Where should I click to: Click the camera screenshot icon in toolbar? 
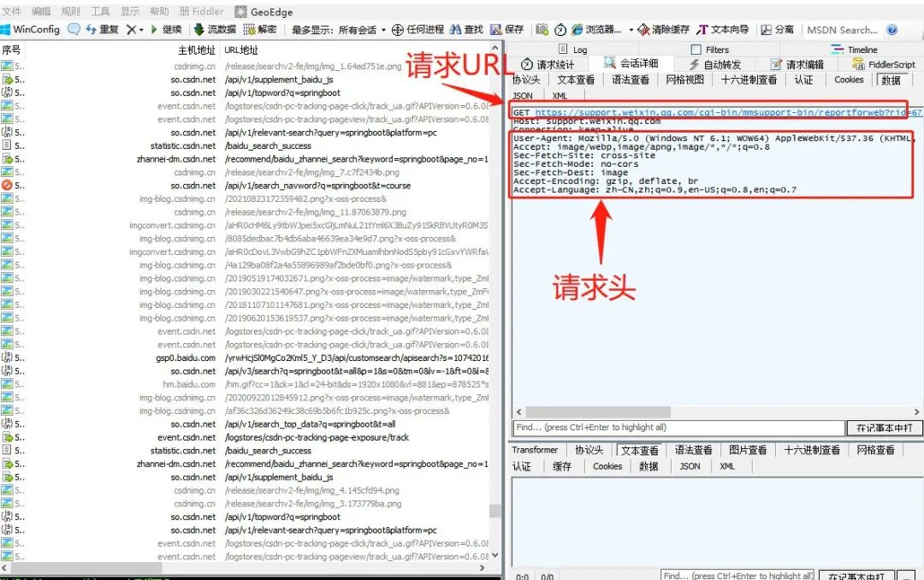(542, 29)
